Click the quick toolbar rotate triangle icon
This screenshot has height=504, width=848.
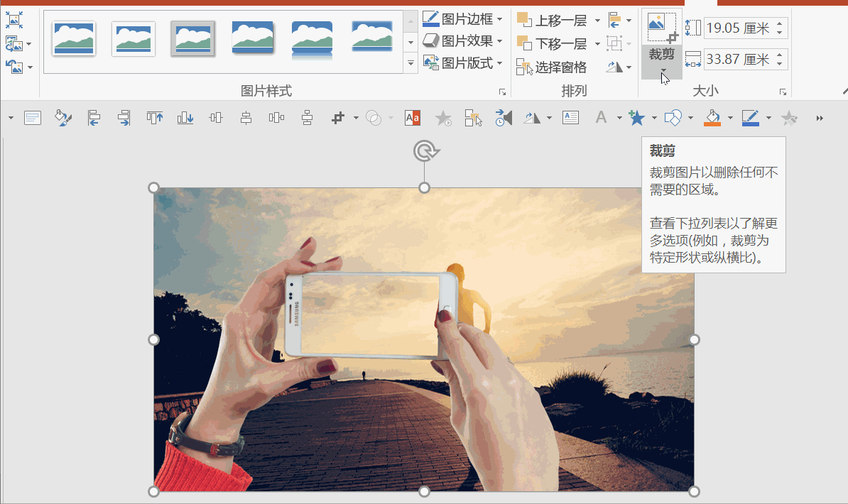click(532, 118)
